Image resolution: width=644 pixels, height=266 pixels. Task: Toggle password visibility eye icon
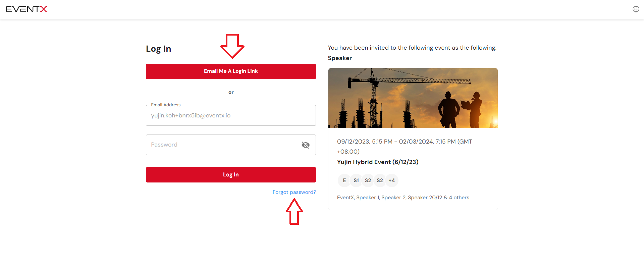tap(305, 145)
